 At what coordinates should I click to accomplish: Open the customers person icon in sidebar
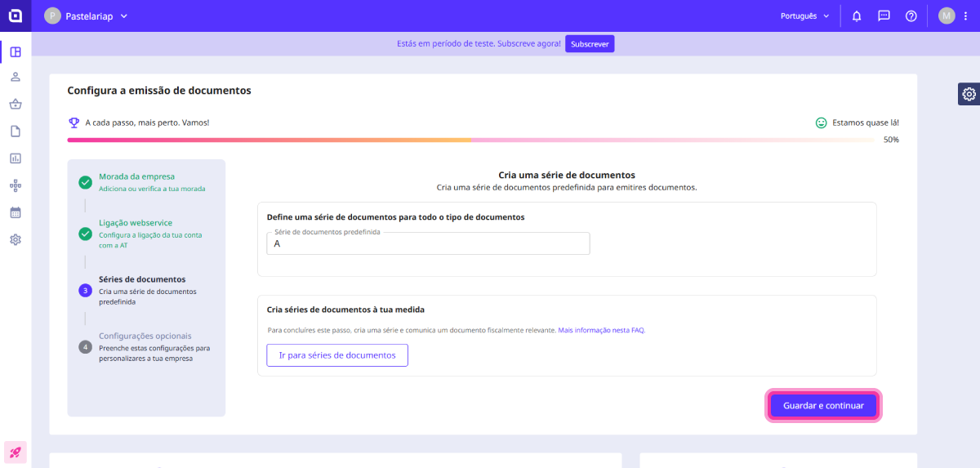16,78
